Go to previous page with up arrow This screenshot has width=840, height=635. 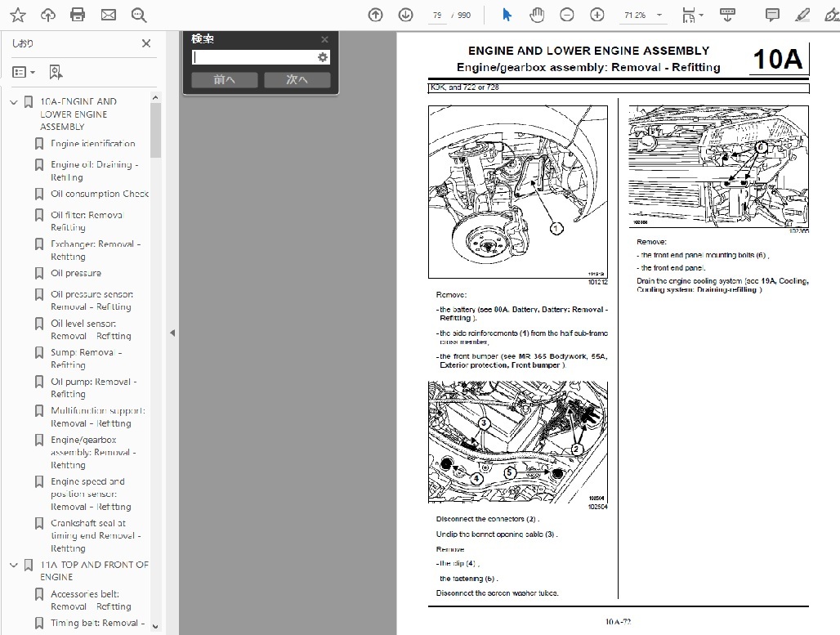point(375,15)
